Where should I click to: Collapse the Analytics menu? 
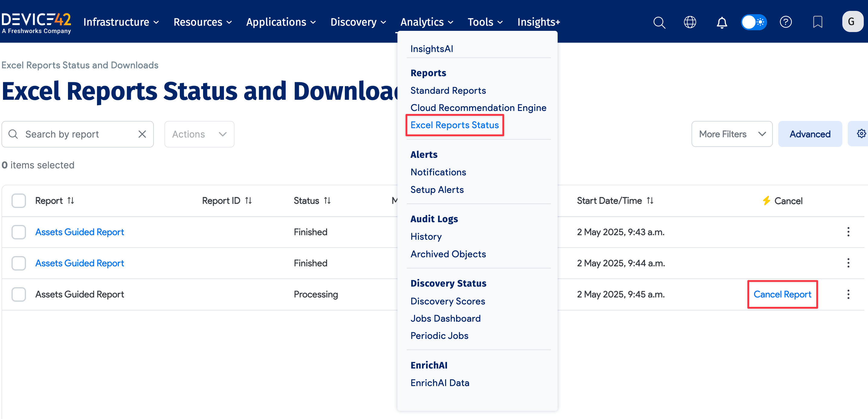point(426,22)
